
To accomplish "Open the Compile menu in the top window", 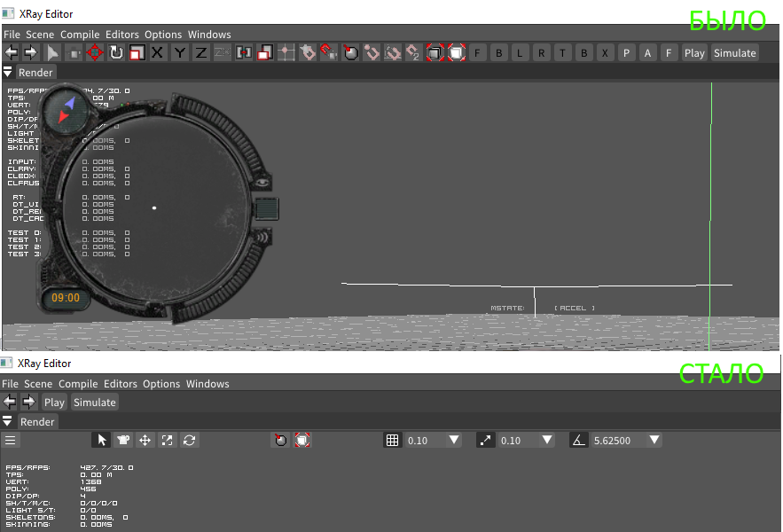I will (80, 35).
